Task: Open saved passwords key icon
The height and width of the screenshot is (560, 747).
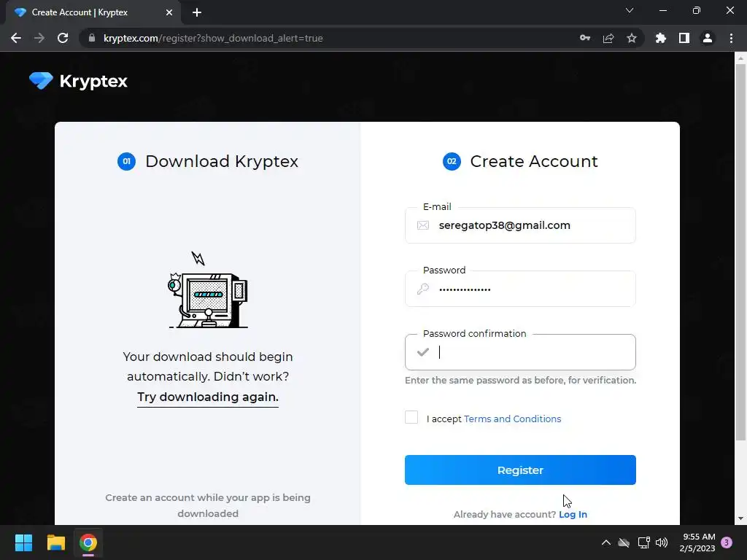Action: [585, 38]
